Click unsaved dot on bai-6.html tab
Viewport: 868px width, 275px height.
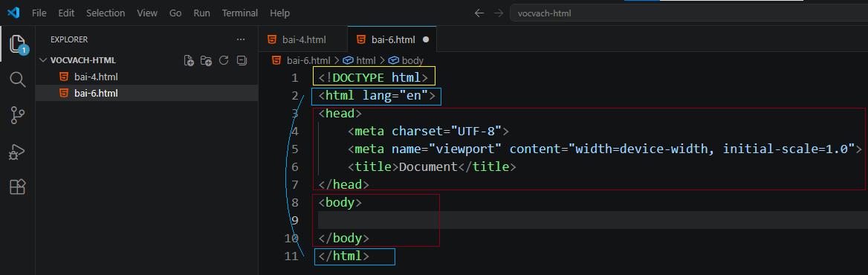click(426, 39)
